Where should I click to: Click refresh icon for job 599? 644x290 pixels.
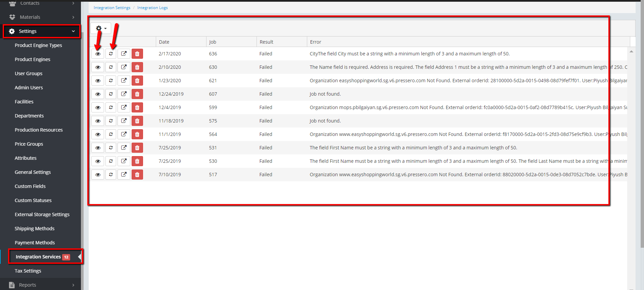[111, 107]
